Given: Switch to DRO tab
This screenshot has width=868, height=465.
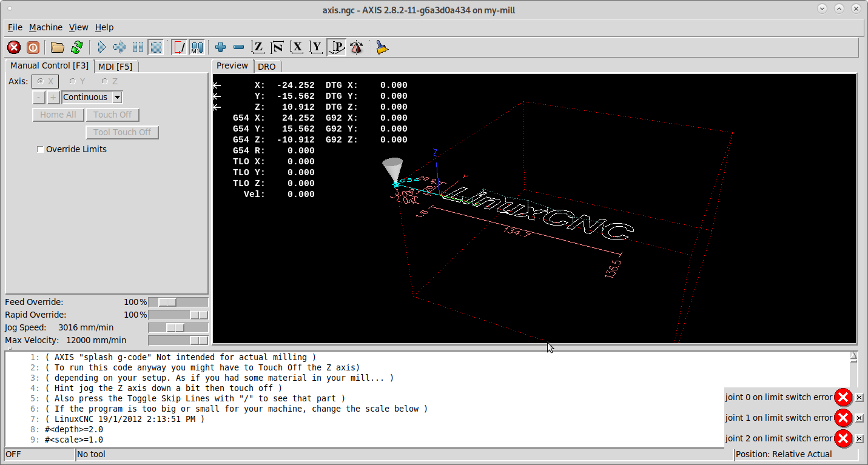Looking at the screenshot, I should point(267,67).
